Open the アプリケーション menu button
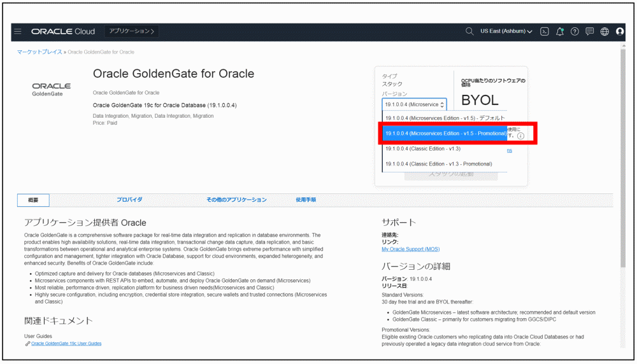Viewport: 637px width, 364px height. tap(132, 31)
